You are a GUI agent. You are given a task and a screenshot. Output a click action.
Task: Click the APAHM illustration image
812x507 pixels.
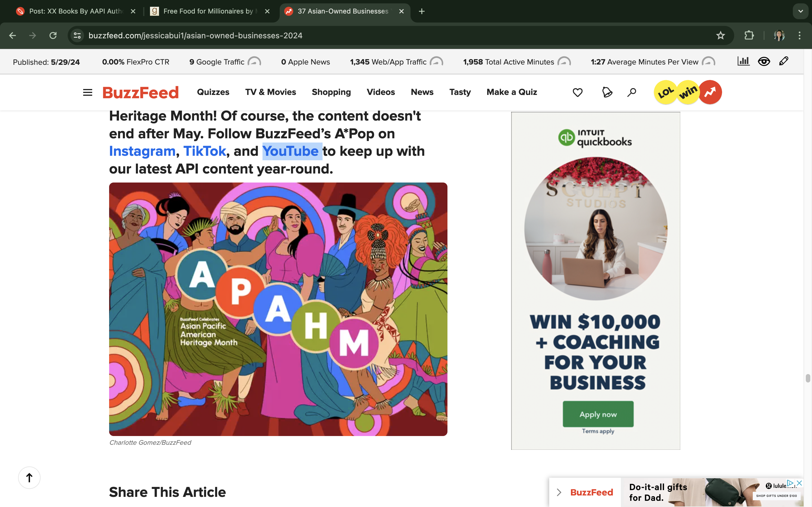[x=278, y=309]
